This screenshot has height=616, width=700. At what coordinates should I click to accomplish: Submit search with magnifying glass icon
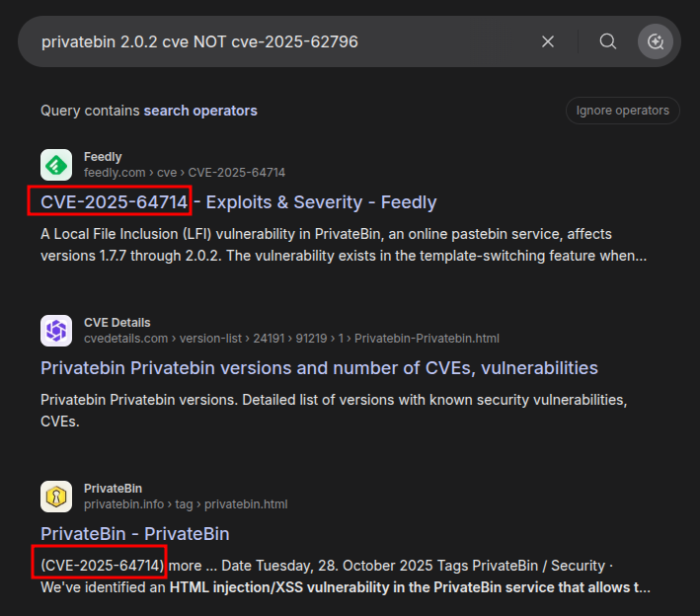coord(607,41)
